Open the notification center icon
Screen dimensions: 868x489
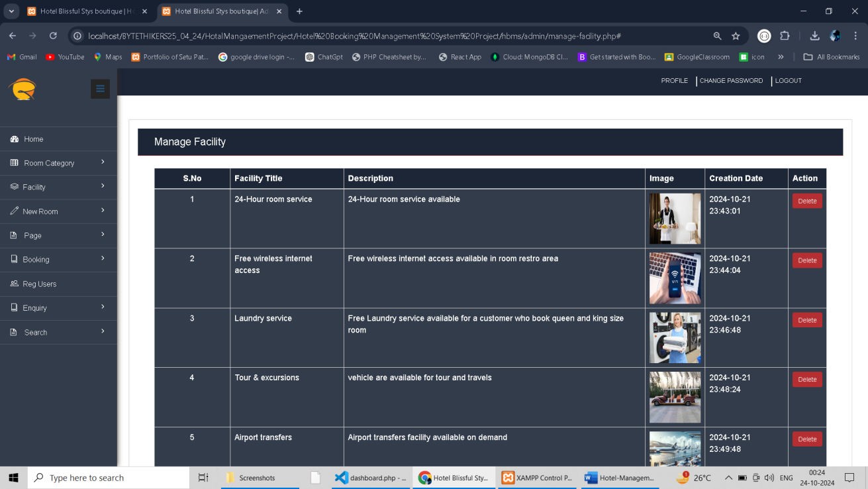tap(849, 478)
